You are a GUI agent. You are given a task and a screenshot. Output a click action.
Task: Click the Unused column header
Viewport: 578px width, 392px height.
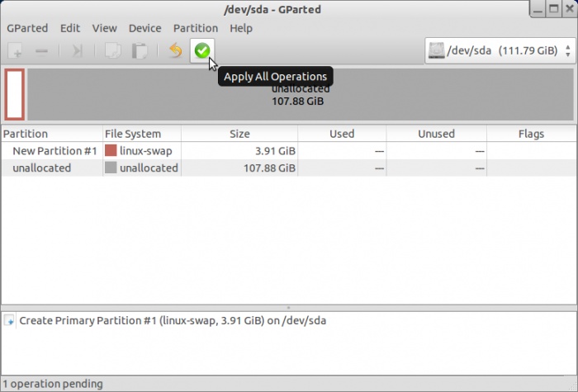pyautogui.click(x=437, y=134)
